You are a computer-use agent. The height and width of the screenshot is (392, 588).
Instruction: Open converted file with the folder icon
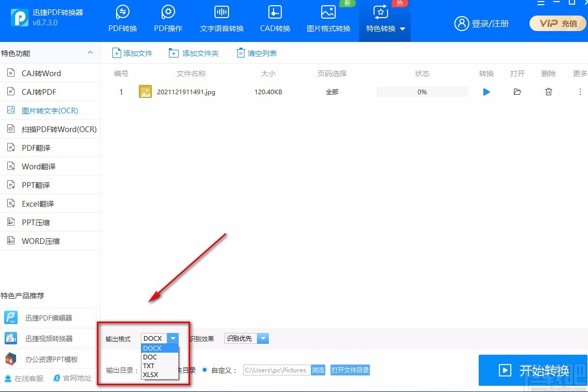pyautogui.click(x=517, y=92)
